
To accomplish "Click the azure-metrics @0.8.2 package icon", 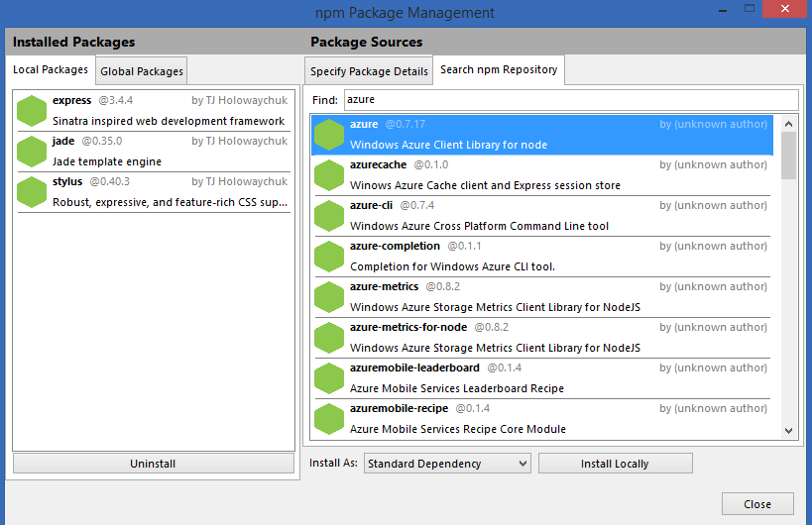I will 329,297.
